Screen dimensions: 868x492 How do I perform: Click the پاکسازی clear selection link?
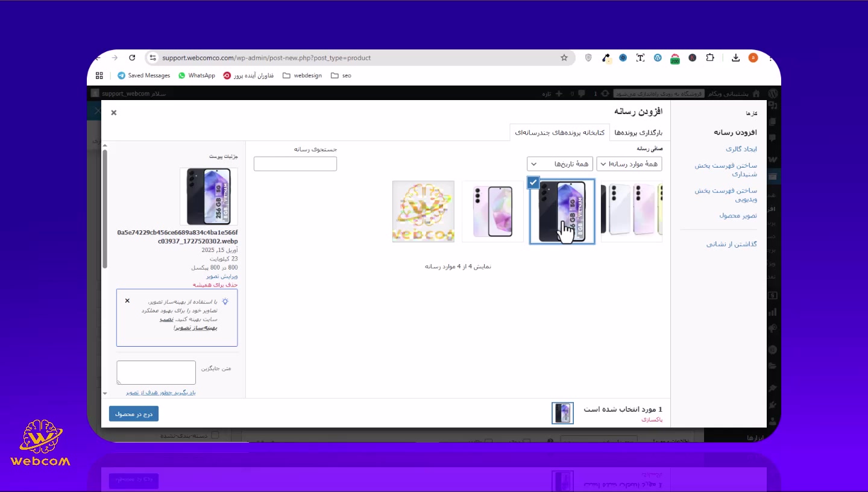(652, 419)
